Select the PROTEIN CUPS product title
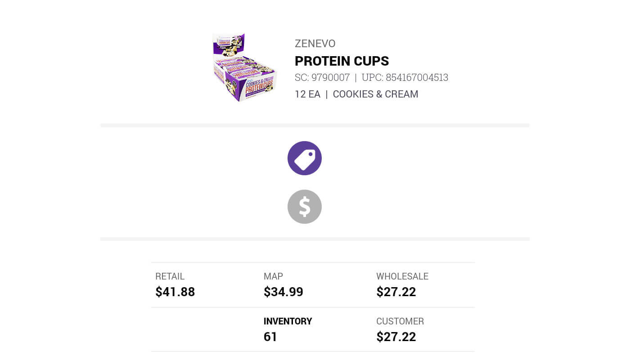 click(342, 61)
